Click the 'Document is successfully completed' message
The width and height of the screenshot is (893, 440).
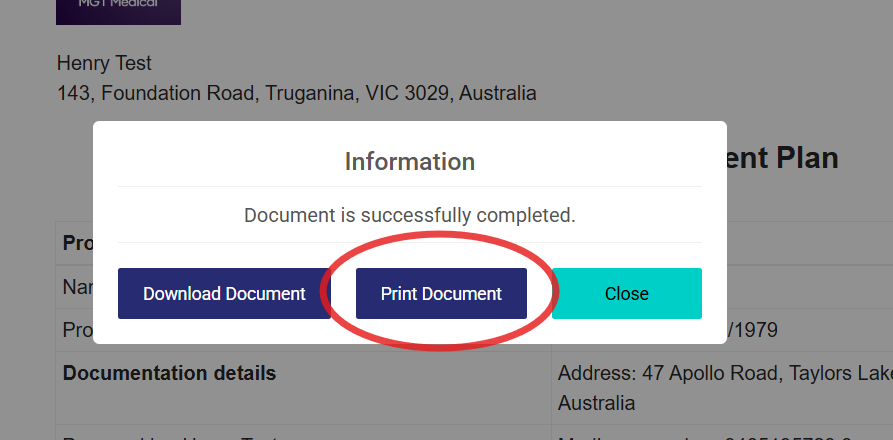point(409,215)
